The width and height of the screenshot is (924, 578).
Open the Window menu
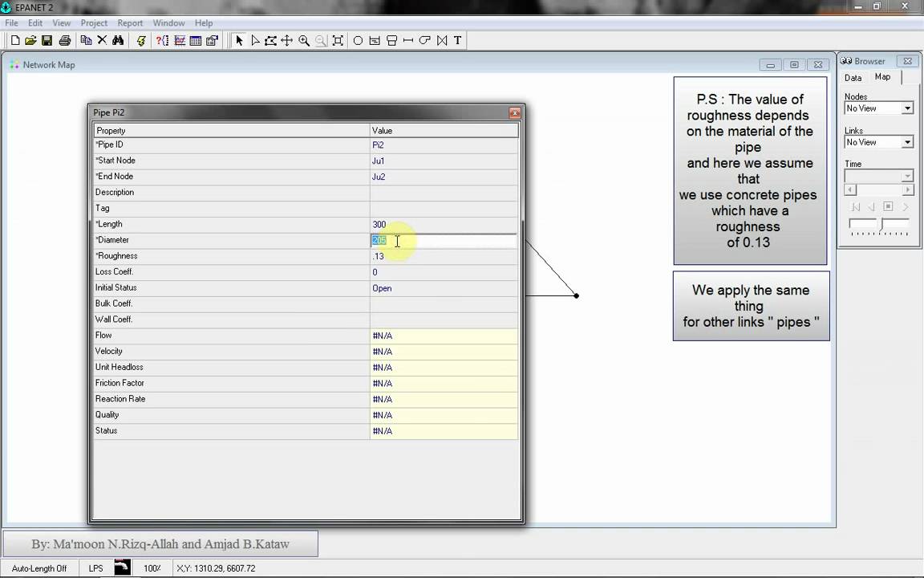click(x=168, y=23)
